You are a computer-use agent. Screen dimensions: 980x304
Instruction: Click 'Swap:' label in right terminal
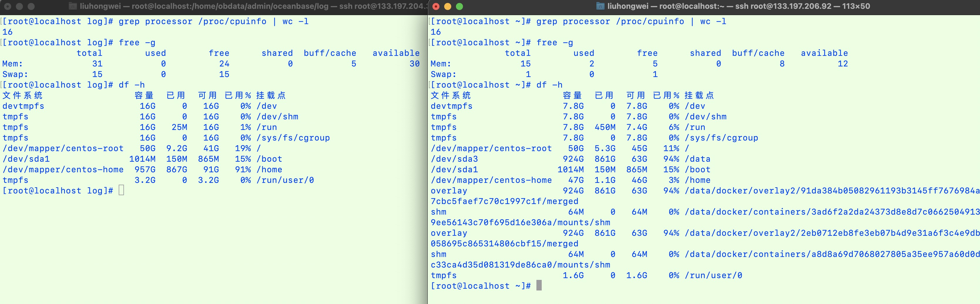tap(444, 74)
